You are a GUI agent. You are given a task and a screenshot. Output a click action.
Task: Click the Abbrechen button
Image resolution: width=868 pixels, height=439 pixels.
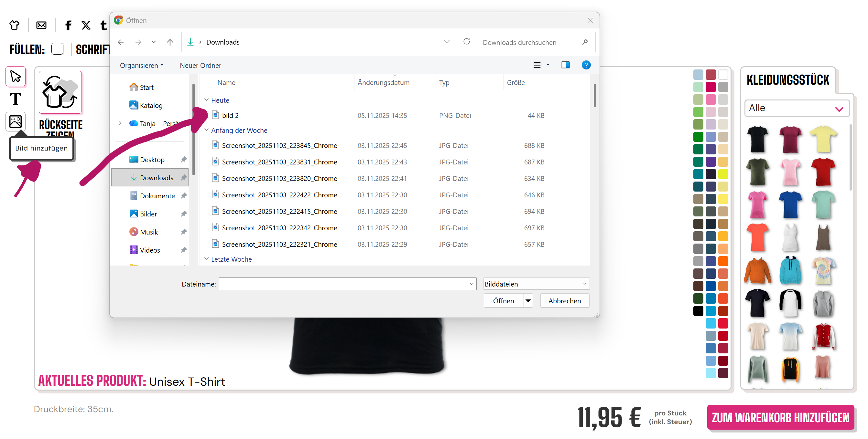tap(564, 301)
